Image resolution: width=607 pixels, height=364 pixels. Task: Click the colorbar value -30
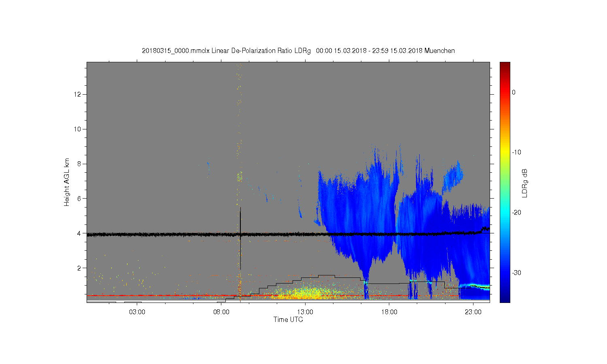(516, 273)
